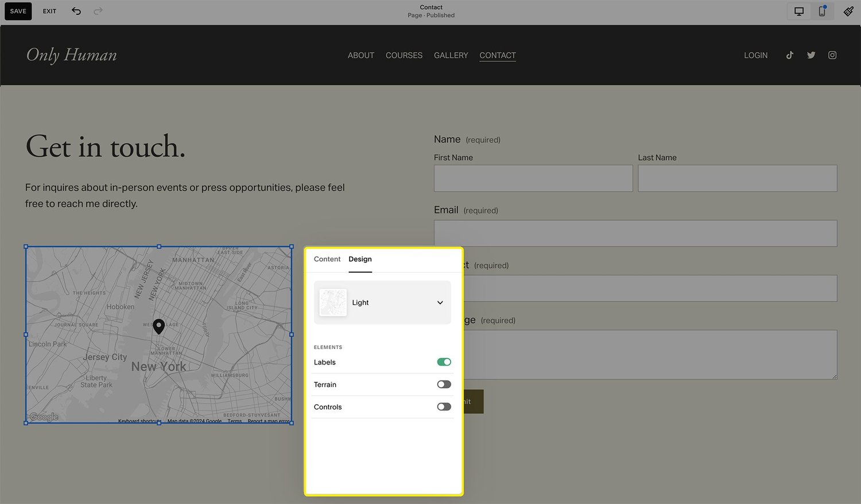Expand the map style chevron
The width and height of the screenshot is (861, 504).
point(440,303)
